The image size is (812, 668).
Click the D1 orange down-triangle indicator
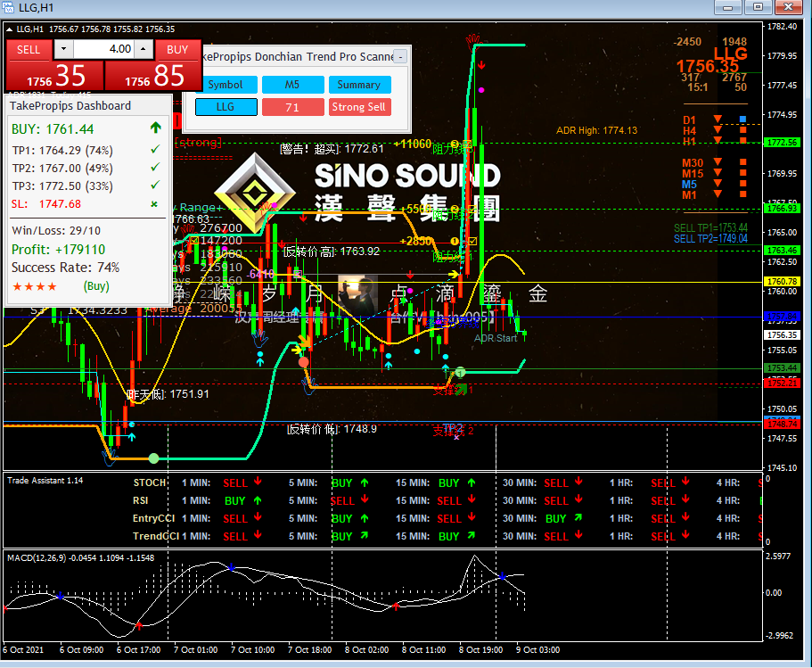(718, 120)
